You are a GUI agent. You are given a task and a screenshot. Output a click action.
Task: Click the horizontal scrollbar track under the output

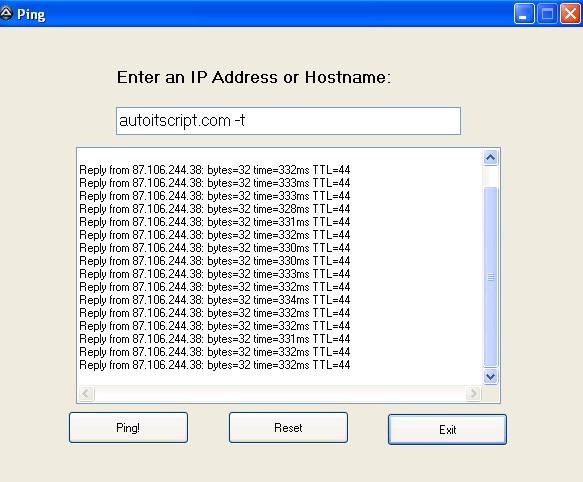point(280,393)
